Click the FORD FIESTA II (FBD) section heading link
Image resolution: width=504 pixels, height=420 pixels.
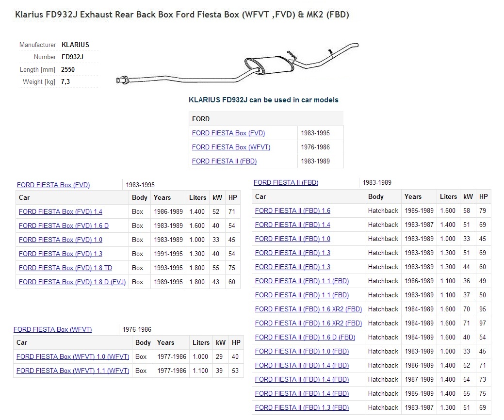click(x=286, y=182)
